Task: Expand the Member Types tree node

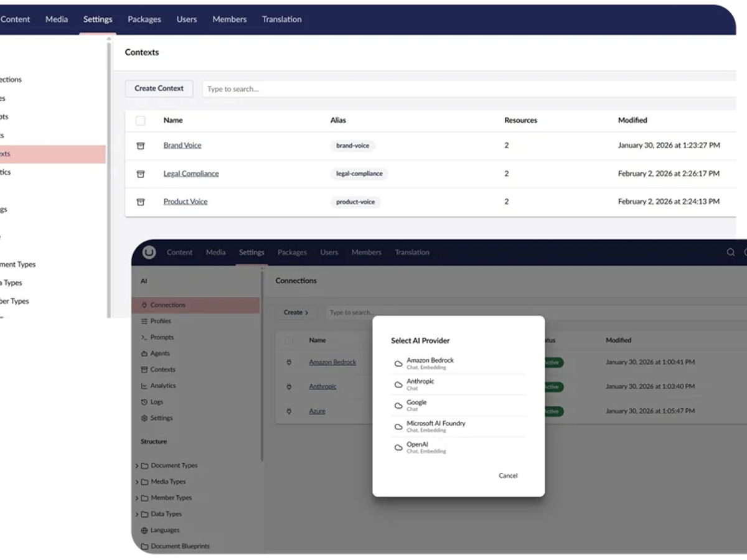Action: click(x=137, y=498)
